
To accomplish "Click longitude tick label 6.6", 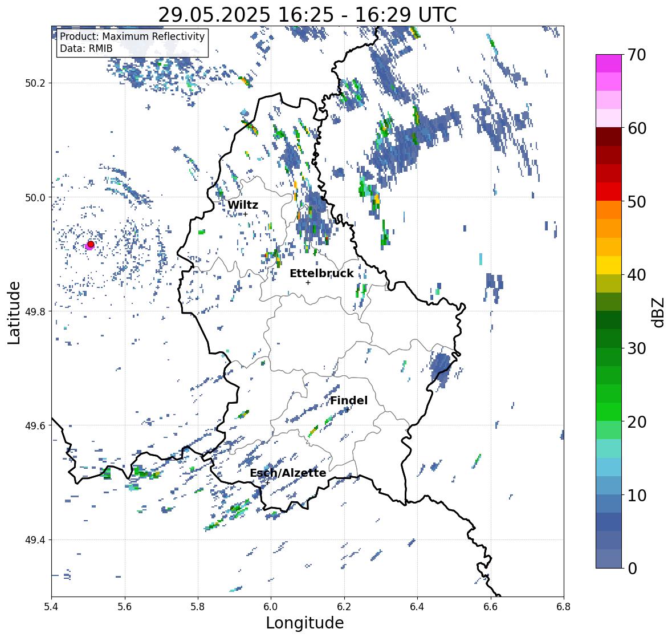I will (490, 607).
